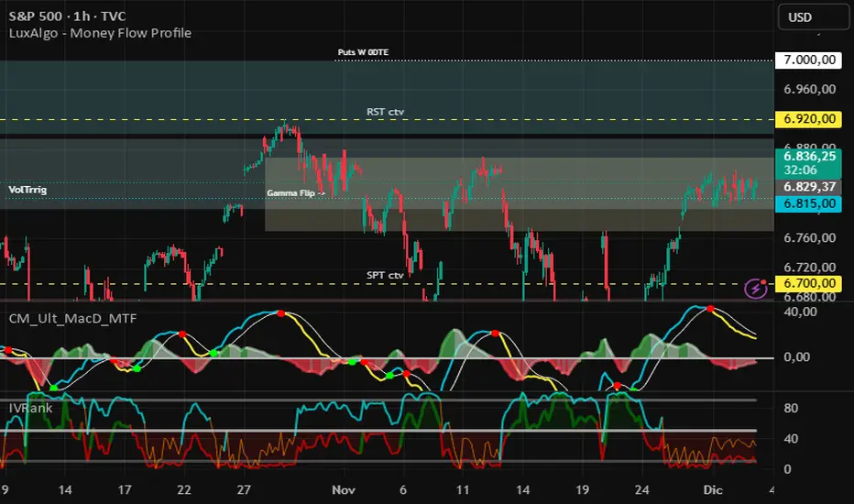Click the 32:06 countdown timer label
Viewport: 854px width, 504px height.
tap(800, 170)
